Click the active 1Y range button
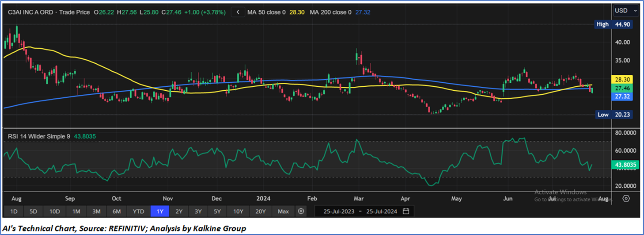The image size is (644, 235). 160,211
